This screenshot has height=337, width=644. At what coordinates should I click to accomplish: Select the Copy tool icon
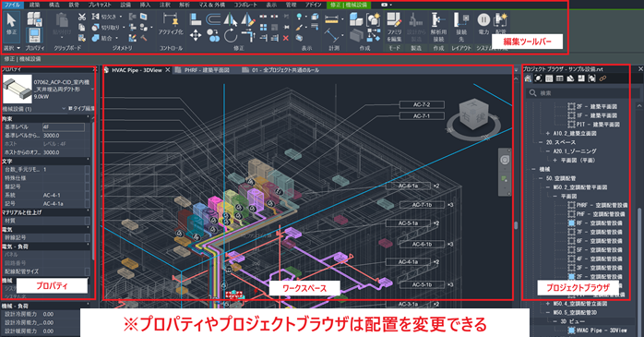213,36
